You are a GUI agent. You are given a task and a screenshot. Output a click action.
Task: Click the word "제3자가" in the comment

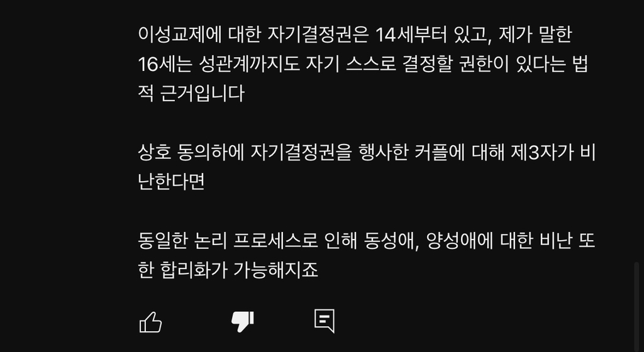coord(542,153)
